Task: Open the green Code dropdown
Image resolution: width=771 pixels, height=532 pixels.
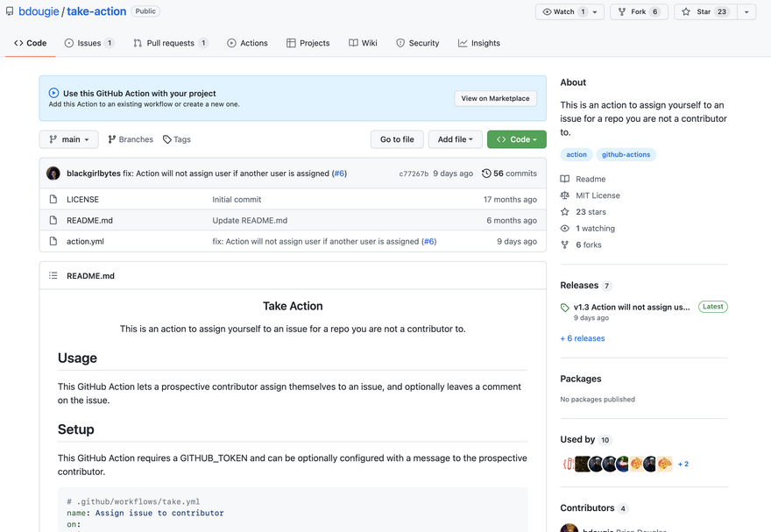Action: 516,139
